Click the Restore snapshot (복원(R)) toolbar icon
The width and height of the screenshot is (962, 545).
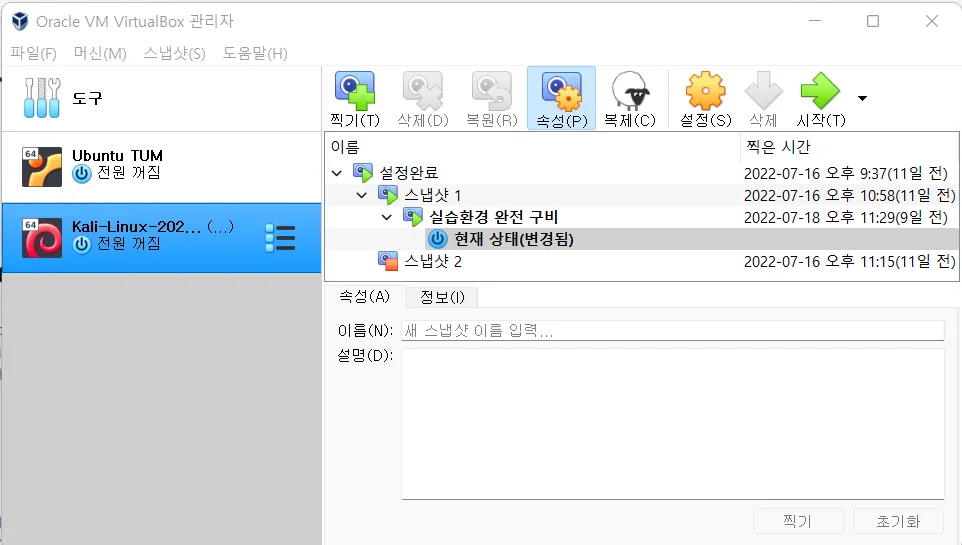click(x=491, y=90)
